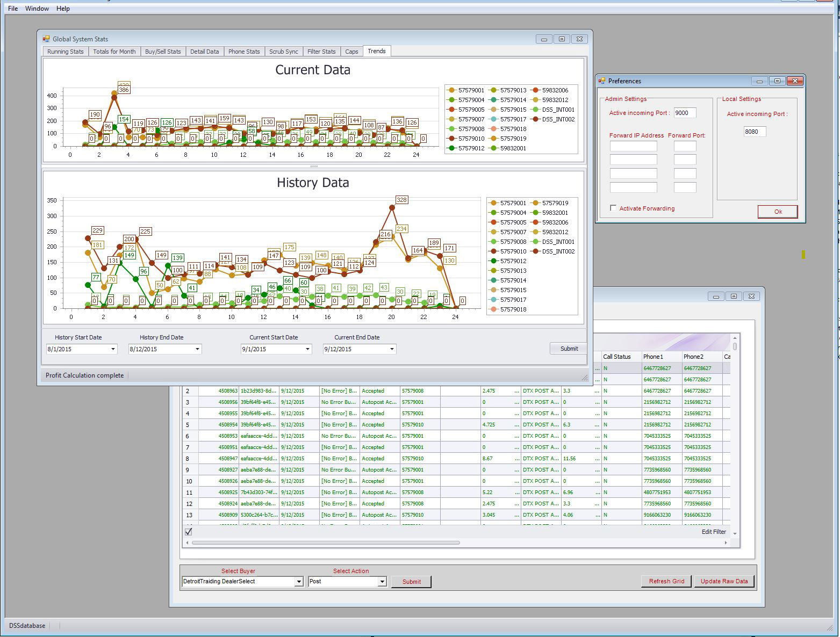Minimize the Preferences window
The height and width of the screenshot is (637, 840).
click(759, 81)
